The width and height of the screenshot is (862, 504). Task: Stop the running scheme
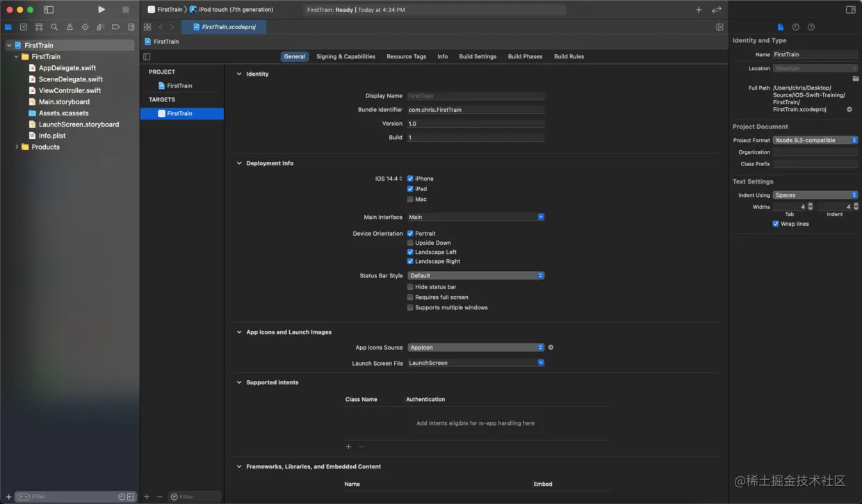point(126,10)
